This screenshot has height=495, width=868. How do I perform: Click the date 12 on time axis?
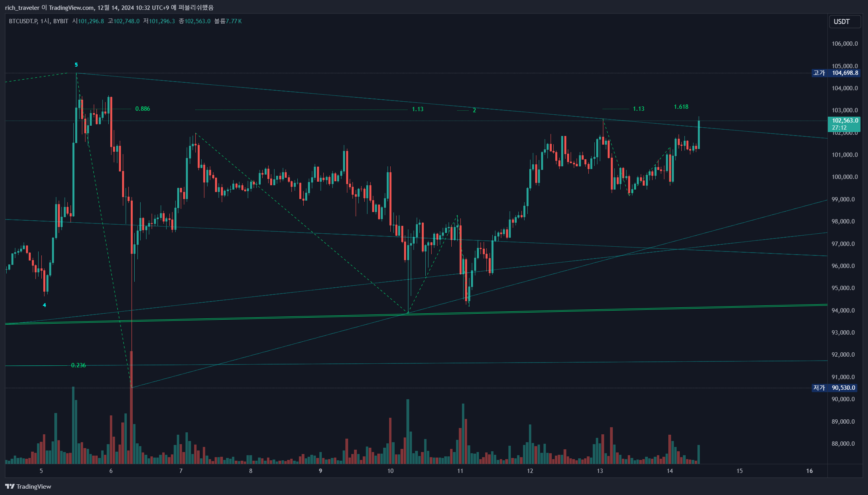(530, 471)
